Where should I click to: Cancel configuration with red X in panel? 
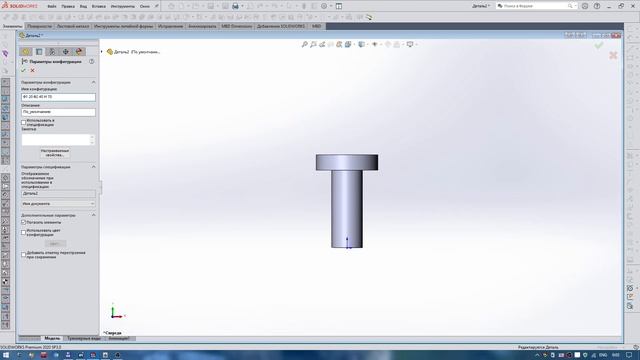pyautogui.click(x=33, y=70)
